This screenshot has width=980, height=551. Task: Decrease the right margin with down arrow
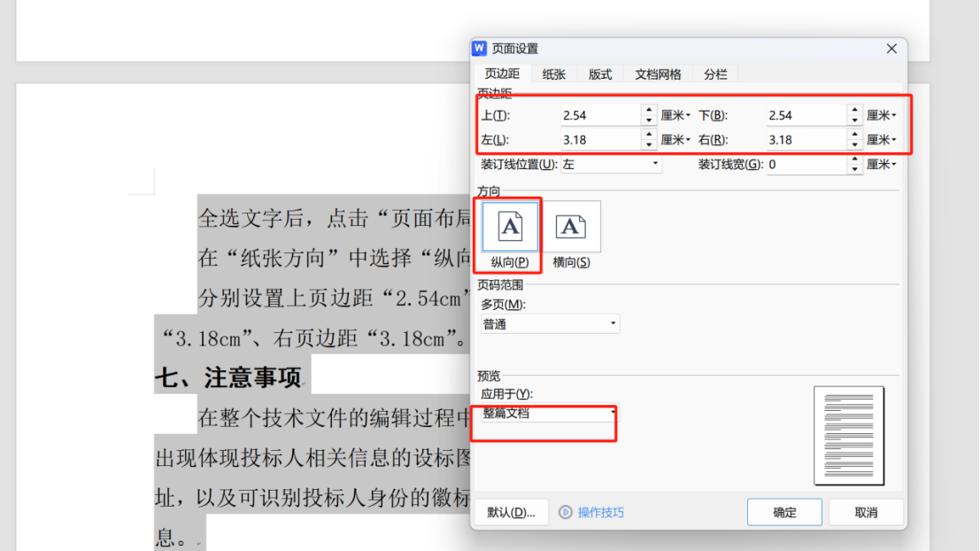pyautogui.click(x=854, y=144)
